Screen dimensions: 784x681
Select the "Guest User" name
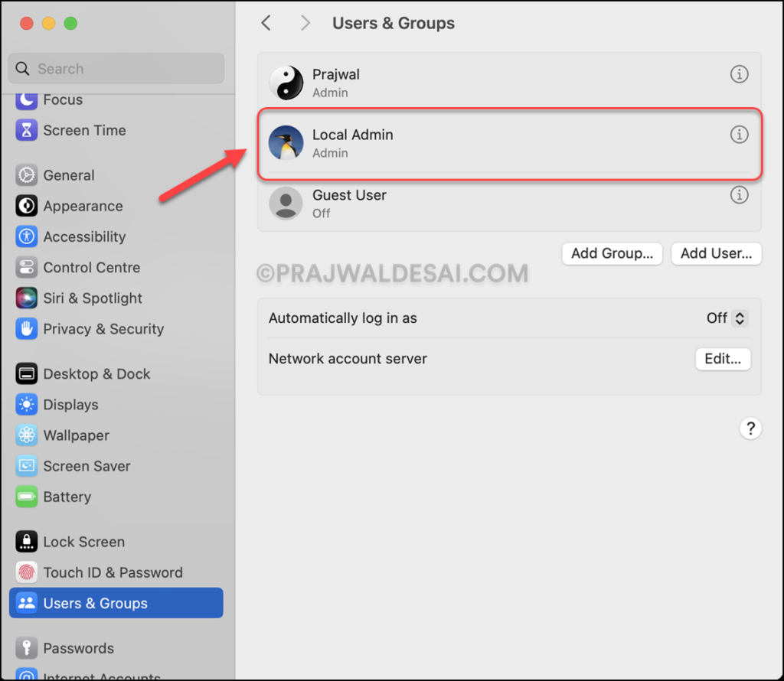[x=349, y=195]
